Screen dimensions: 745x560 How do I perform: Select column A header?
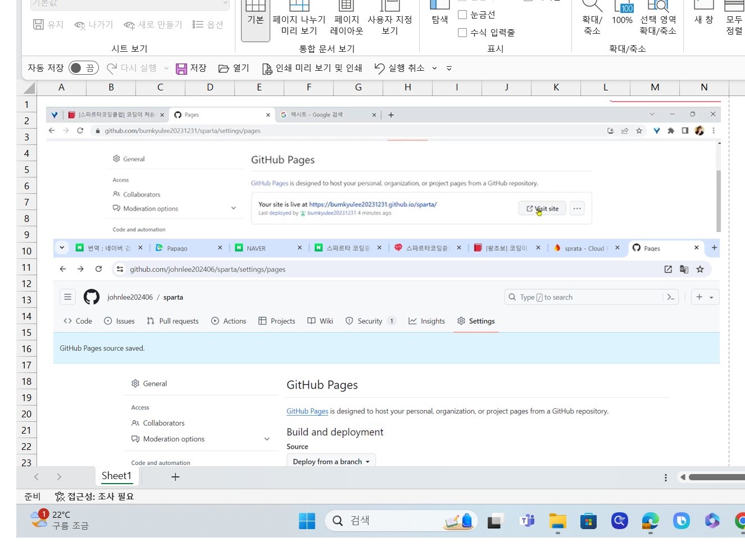tap(62, 88)
